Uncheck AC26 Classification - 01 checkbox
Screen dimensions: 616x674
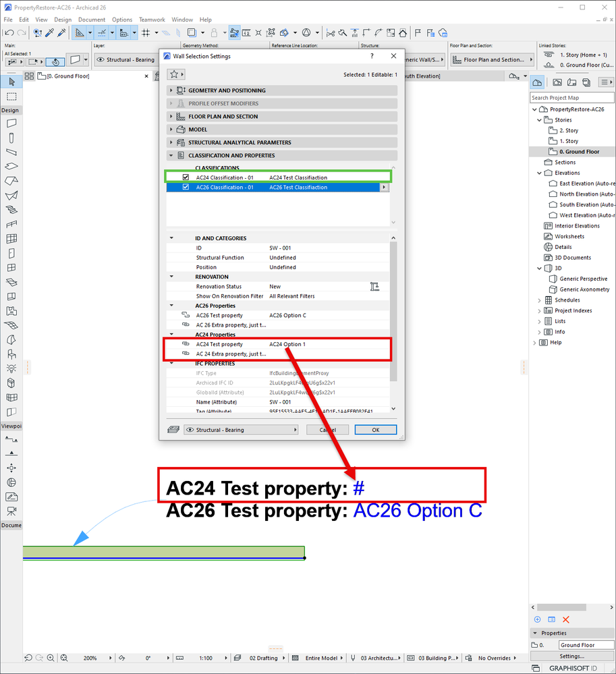186,187
